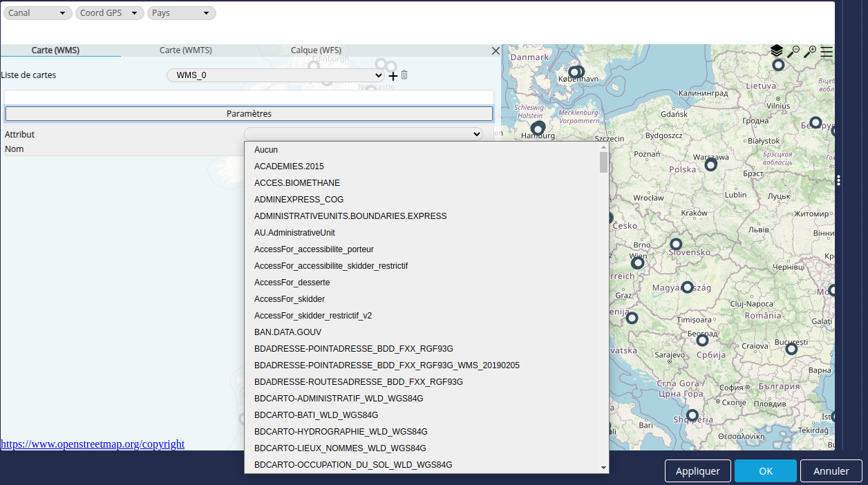The image size is (868, 485).
Task: Click the vertical three-dot panel handle
Action: [838, 180]
